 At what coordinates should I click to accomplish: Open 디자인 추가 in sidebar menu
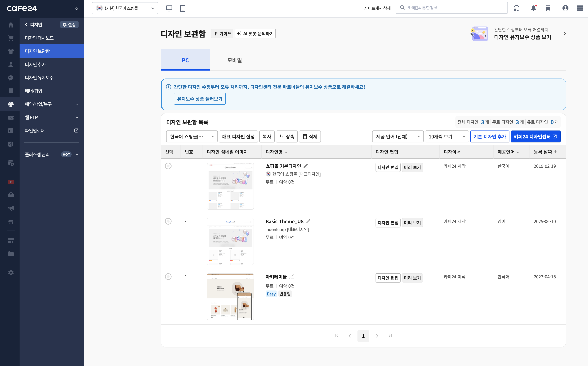pyautogui.click(x=35, y=64)
